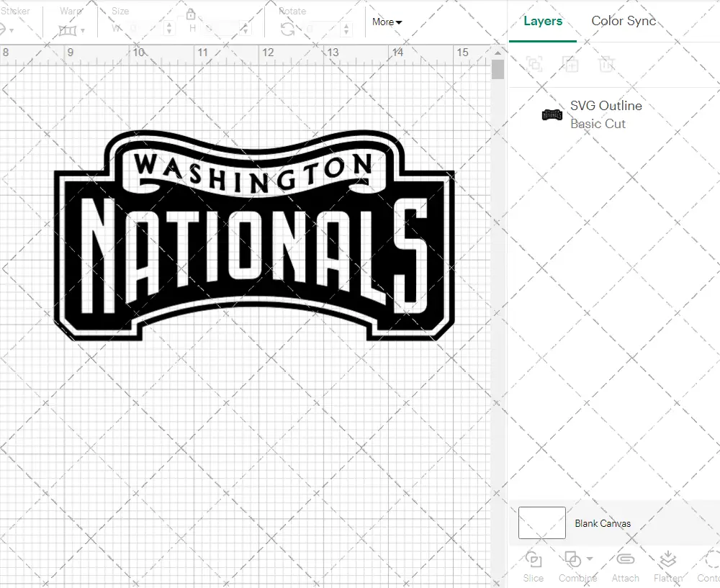Click the Flatten icon
720x588 pixels.
(x=667, y=560)
